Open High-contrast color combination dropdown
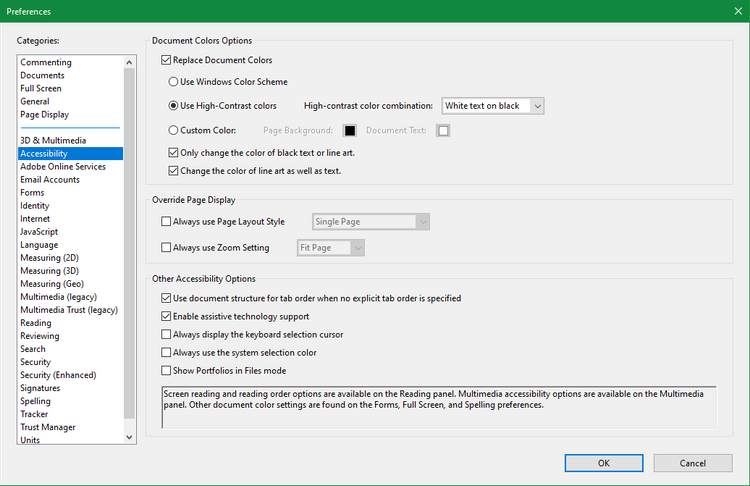This screenshot has width=750, height=486. pos(493,106)
